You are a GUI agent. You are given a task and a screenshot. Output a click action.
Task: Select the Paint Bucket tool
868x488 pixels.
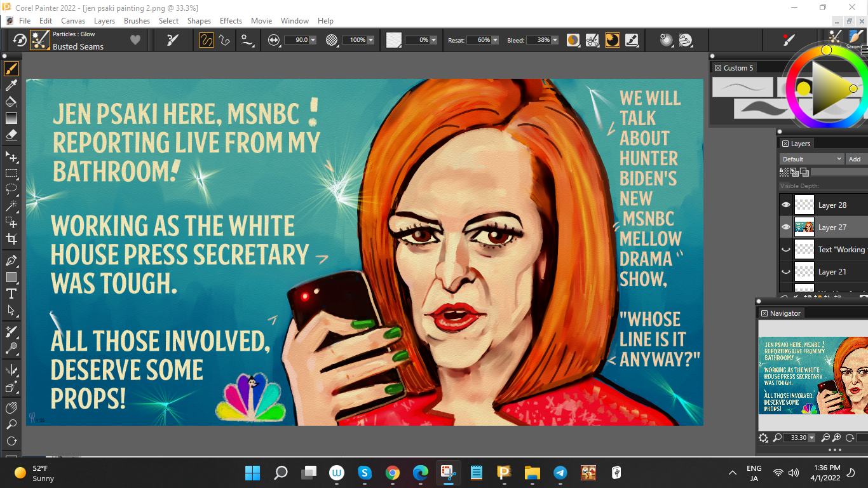tap(11, 102)
